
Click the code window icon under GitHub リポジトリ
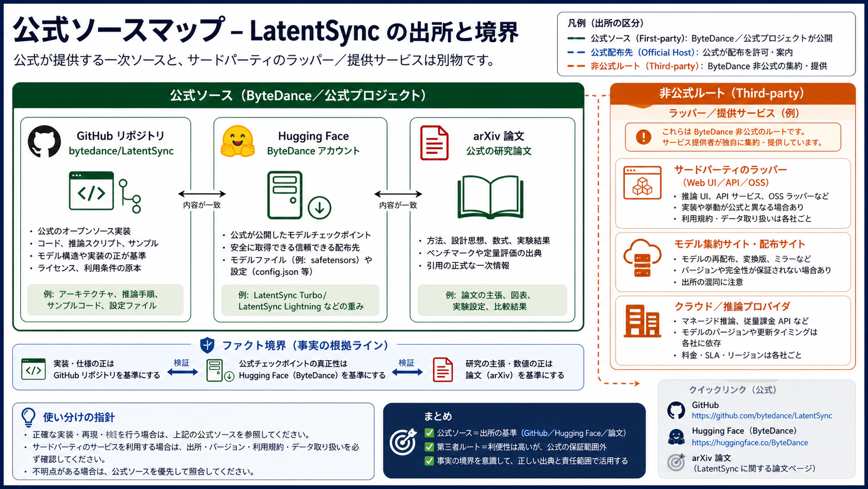(91, 191)
